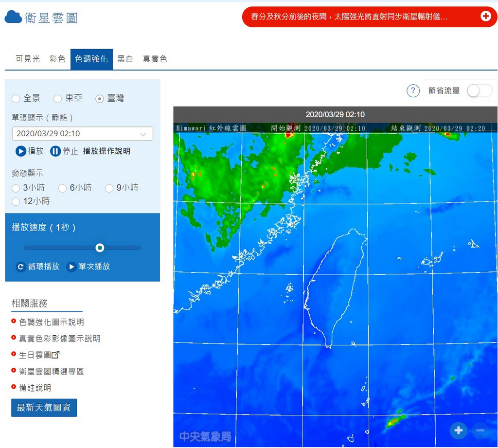Viewport: 498px width, 448px height.
Task: Click the cloud logo beside 衛星雲圖
Action: point(13,16)
